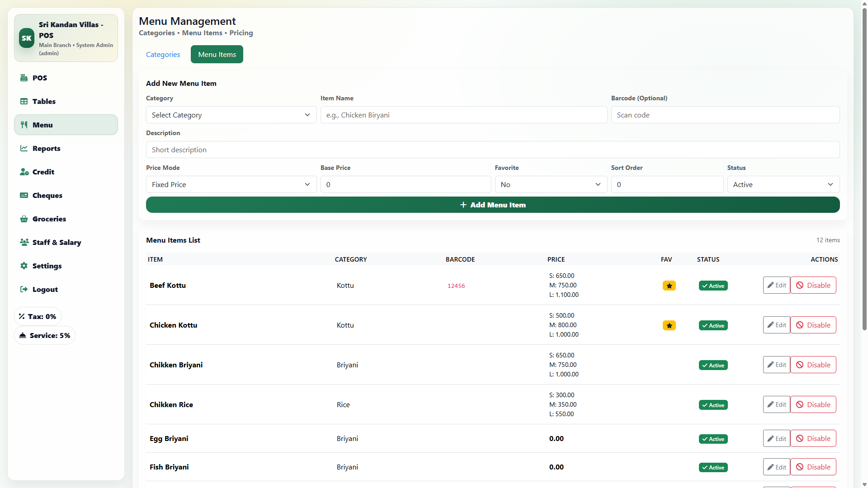This screenshot has height=488, width=868.
Task: Click Beef Kottu favorite star badge
Action: 669,286
